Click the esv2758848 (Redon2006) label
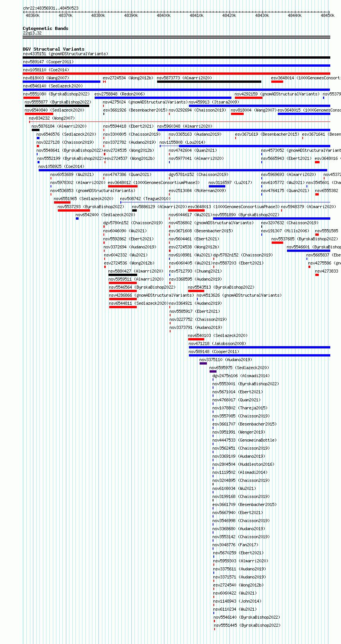Image resolution: width=341 pixels, height=644 pixels. pyautogui.click(x=120, y=94)
